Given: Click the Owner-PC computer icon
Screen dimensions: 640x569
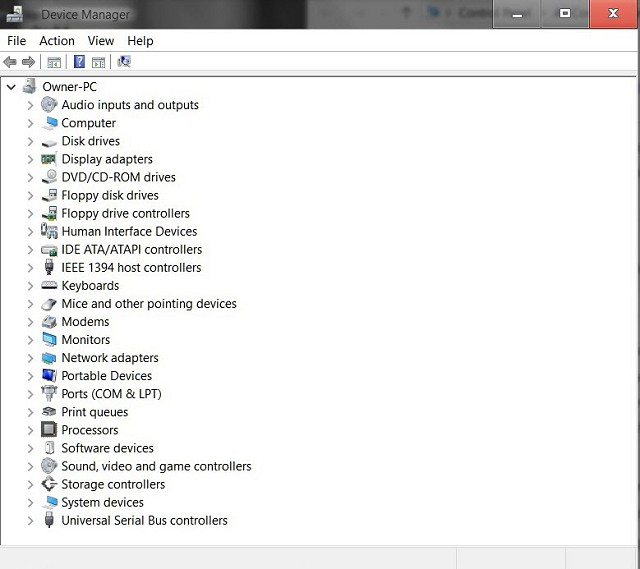Looking at the screenshot, I should click(29, 86).
